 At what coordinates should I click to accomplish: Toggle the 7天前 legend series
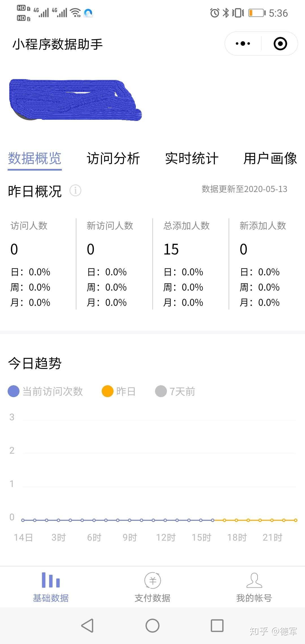click(175, 391)
